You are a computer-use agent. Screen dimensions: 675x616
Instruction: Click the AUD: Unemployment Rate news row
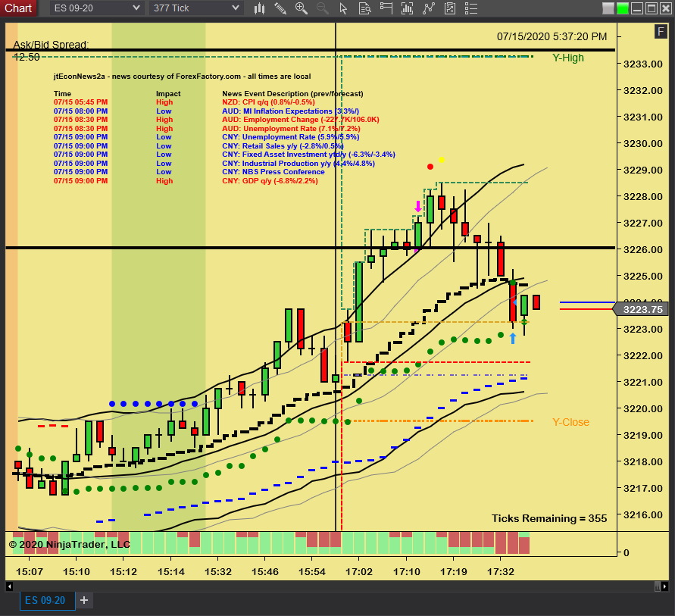point(291,129)
